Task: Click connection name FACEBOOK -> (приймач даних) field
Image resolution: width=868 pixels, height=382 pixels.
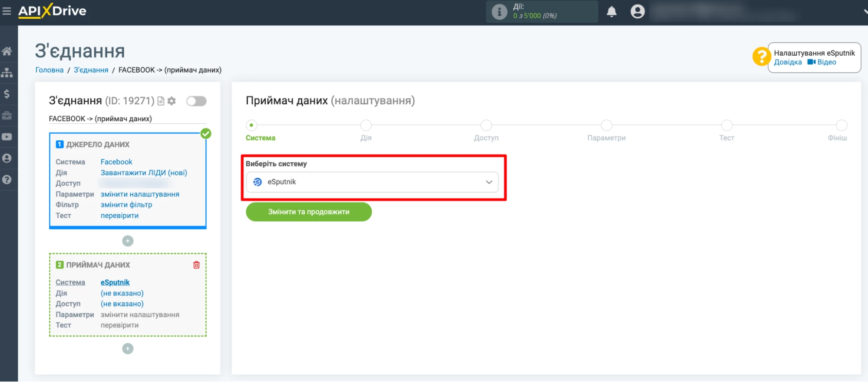Action: click(x=128, y=119)
